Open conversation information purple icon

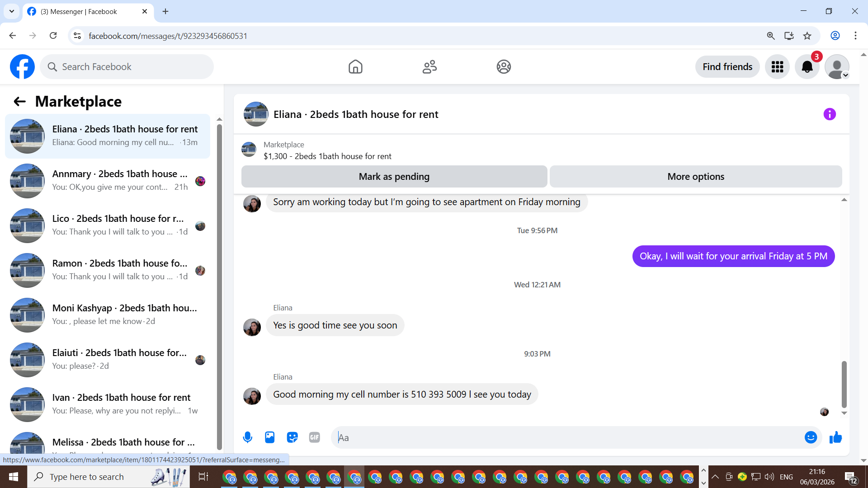[830, 114]
